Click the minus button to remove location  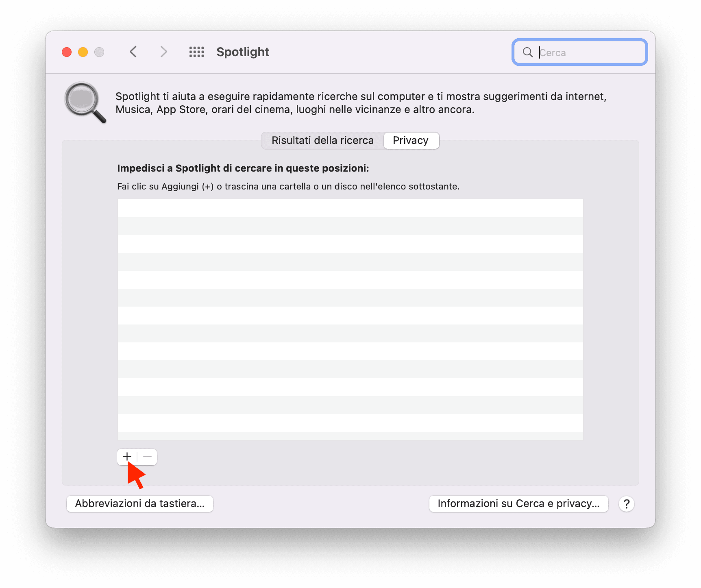(147, 457)
